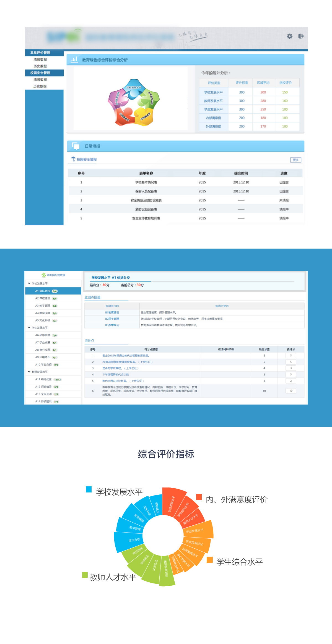This screenshot has width=332, height=644.
Task: Select A2 课程建设 in the indicator tree
Action: point(43,298)
